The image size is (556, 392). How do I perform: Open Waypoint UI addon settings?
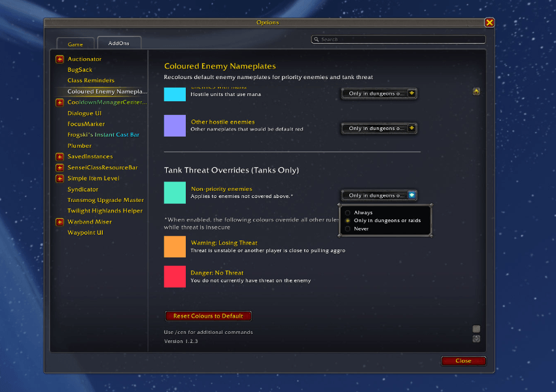pyautogui.click(x=85, y=233)
